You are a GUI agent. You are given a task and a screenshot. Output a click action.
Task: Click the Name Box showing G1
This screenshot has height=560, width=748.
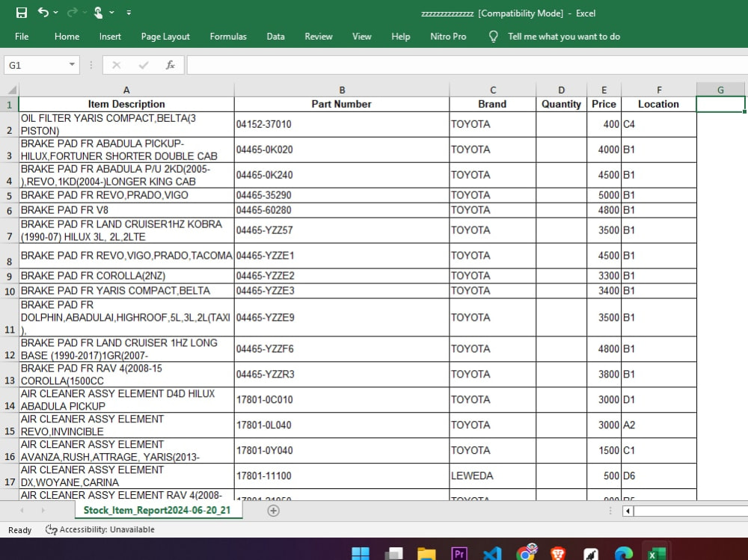coord(35,65)
